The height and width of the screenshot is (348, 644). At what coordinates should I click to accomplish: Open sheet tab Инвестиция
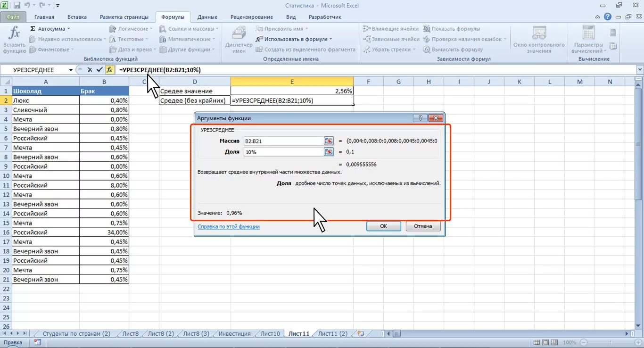pos(234,333)
